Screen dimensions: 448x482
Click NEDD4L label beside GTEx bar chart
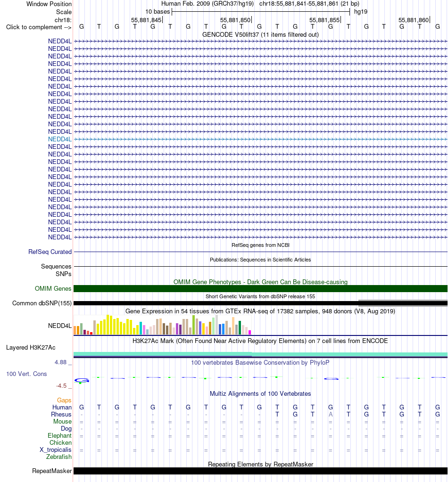[60, 326]
